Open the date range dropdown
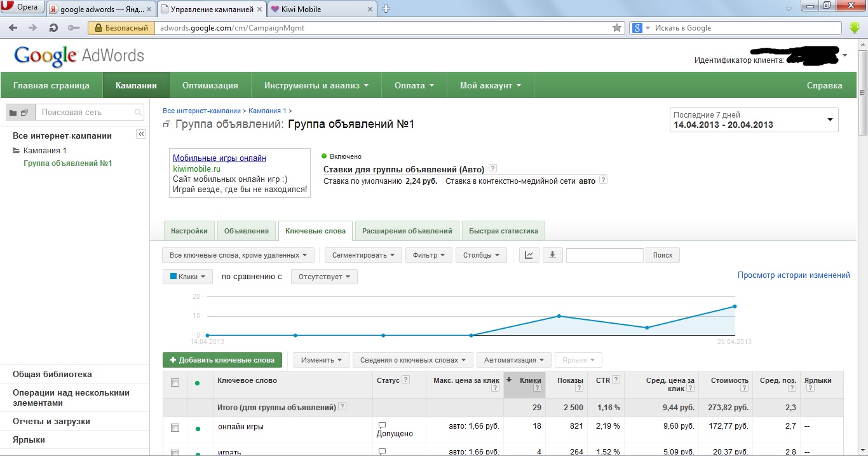 point(754,120)
